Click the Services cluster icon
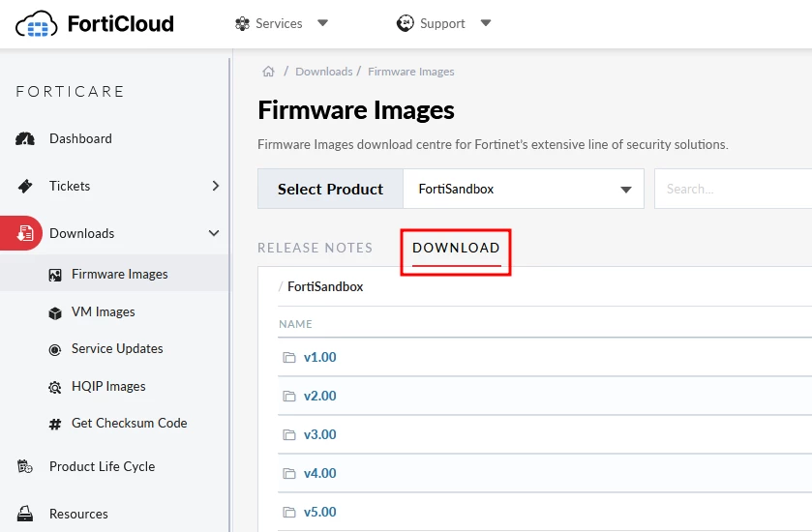812x532 pixels. tap(242, 24)
